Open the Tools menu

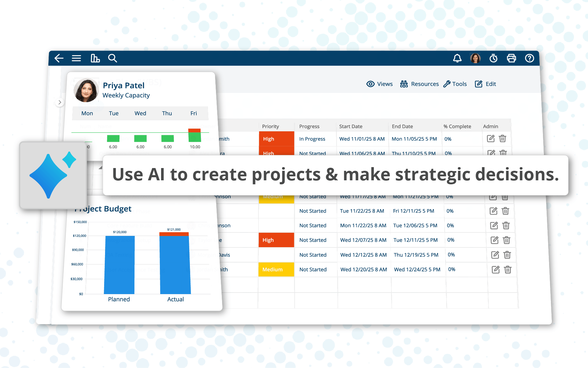tap(455, 84)
